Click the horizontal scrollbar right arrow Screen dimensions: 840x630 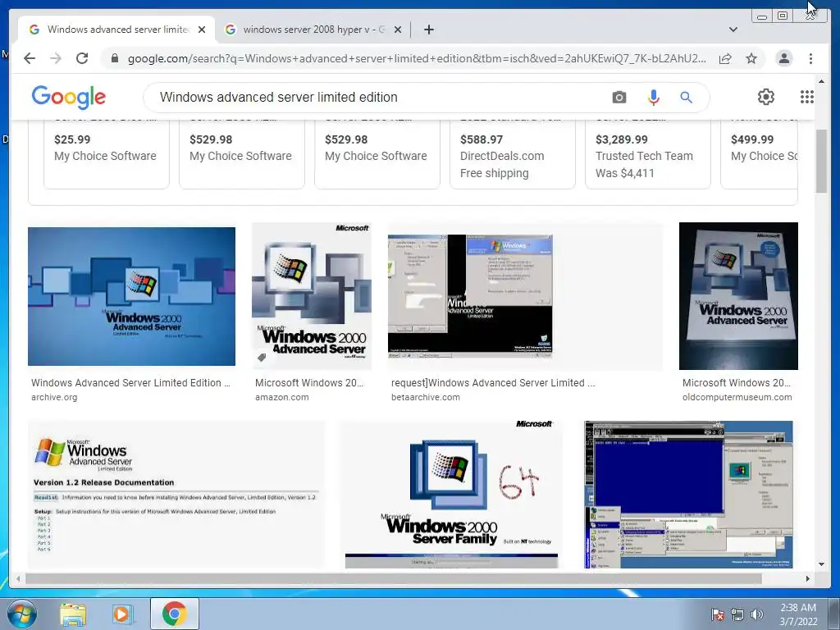[x=808, y=578]
